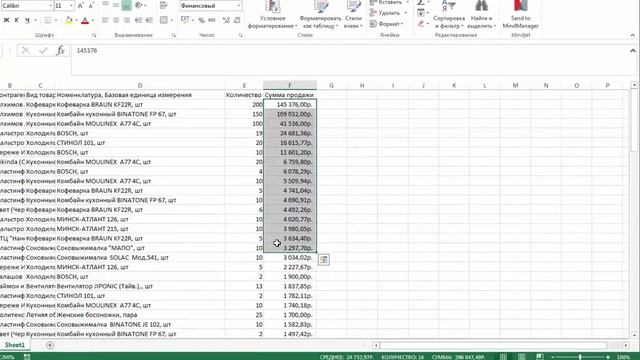Add new sheet with plus icon
The image size is (640, 360).
50,345
